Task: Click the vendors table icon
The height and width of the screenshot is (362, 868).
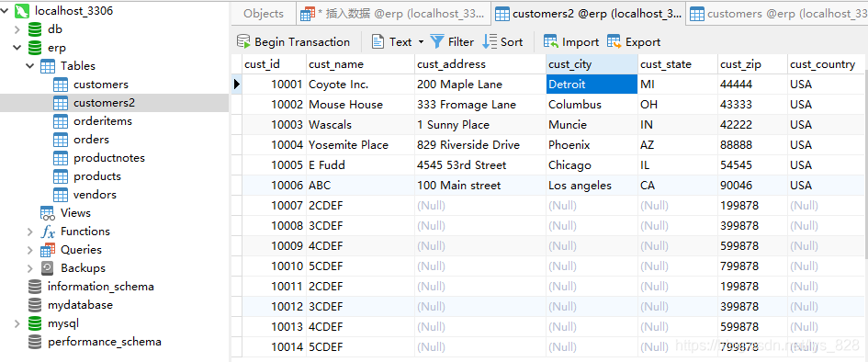Action: (x=61, y=194)
